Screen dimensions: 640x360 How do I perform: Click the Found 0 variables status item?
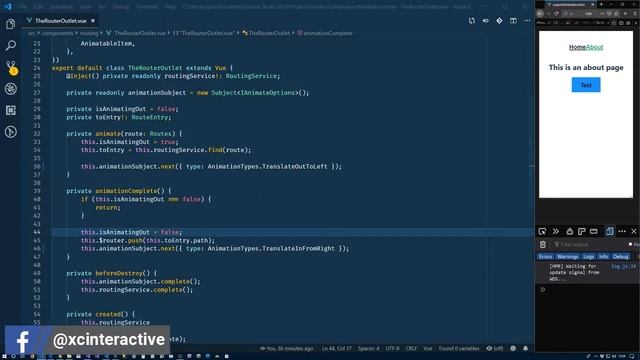click(459, 349)
